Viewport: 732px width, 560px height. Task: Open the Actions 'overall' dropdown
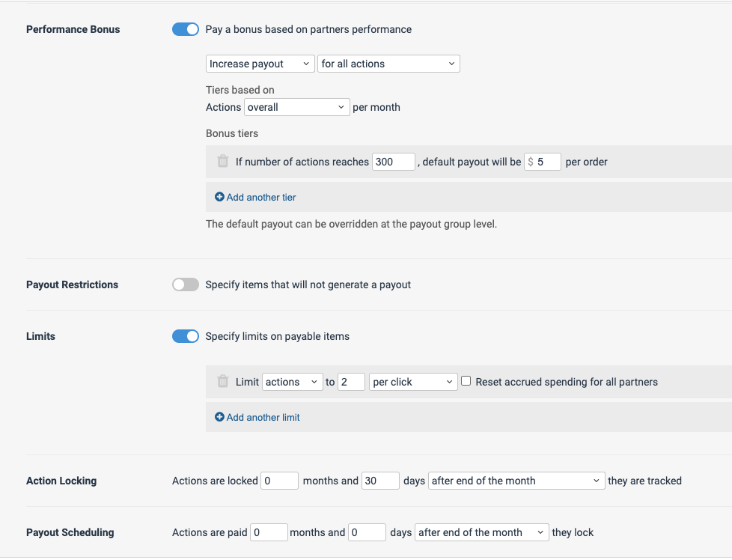pyautogui.click(x=297, y=107)
